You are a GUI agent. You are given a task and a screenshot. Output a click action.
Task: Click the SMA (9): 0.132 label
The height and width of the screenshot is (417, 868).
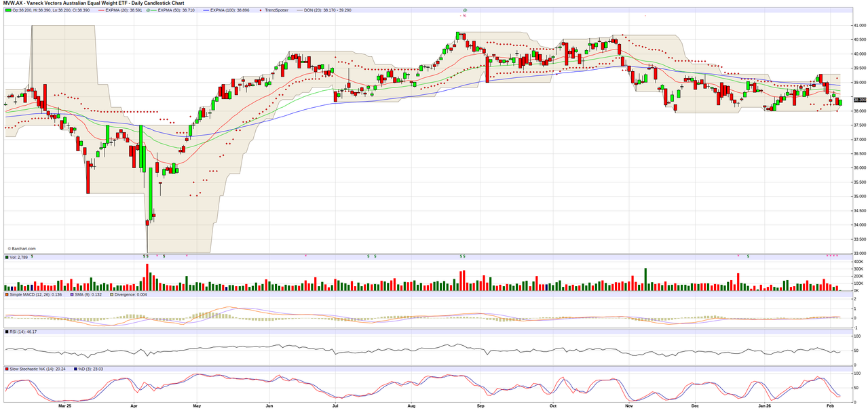tap(88, 295)
